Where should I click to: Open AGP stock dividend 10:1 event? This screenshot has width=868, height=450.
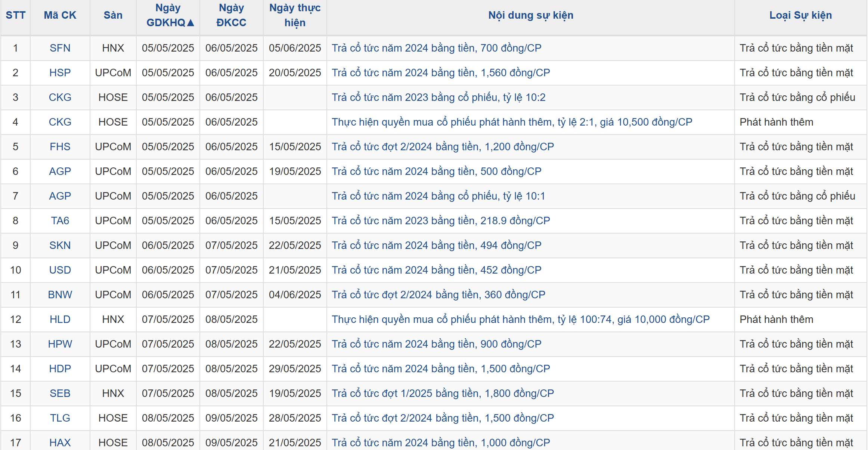tap(438, 196)
